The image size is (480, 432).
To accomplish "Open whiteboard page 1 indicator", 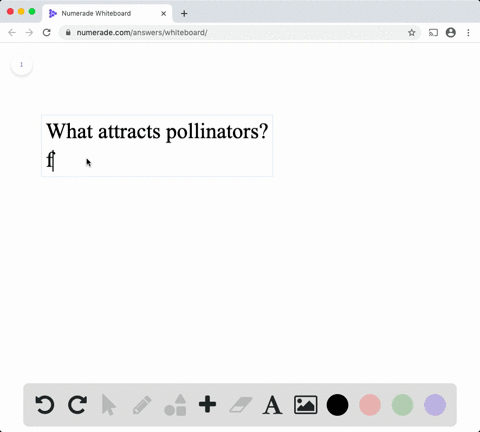I will (x=21, y=64).
